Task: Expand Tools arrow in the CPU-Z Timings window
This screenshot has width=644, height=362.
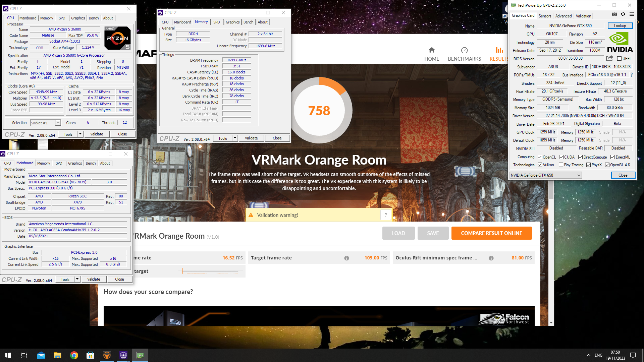Action: point(235,138)
